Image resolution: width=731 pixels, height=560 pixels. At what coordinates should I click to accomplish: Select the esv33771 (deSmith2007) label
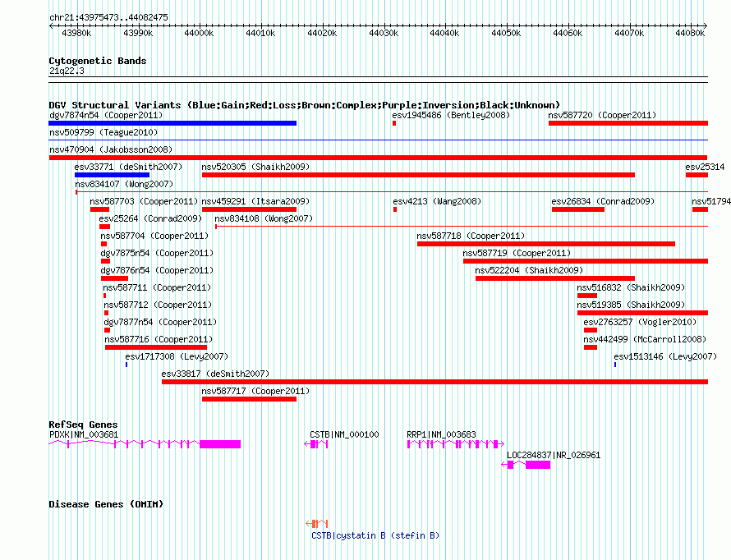(128, 167)
